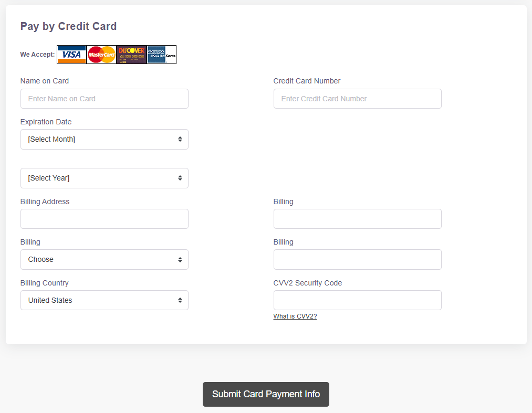The height and width of the screenshot is (413, 532).
Task: Click into the Billing Address field
Action: [x=105, y=219]
